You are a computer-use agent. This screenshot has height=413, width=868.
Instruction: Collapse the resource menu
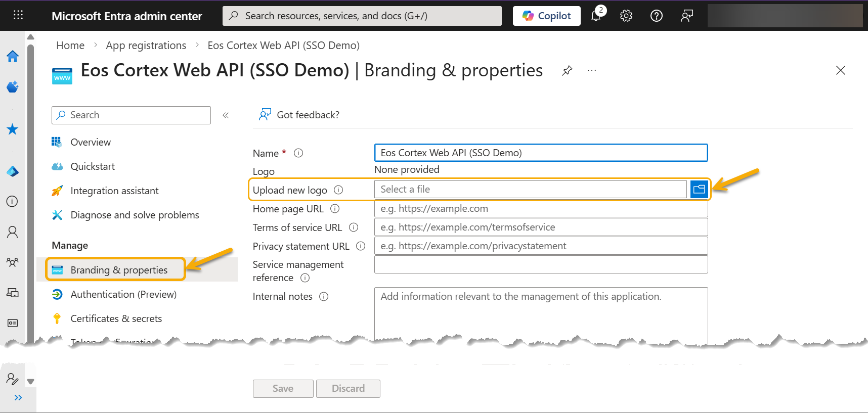[x=226, y=115]
